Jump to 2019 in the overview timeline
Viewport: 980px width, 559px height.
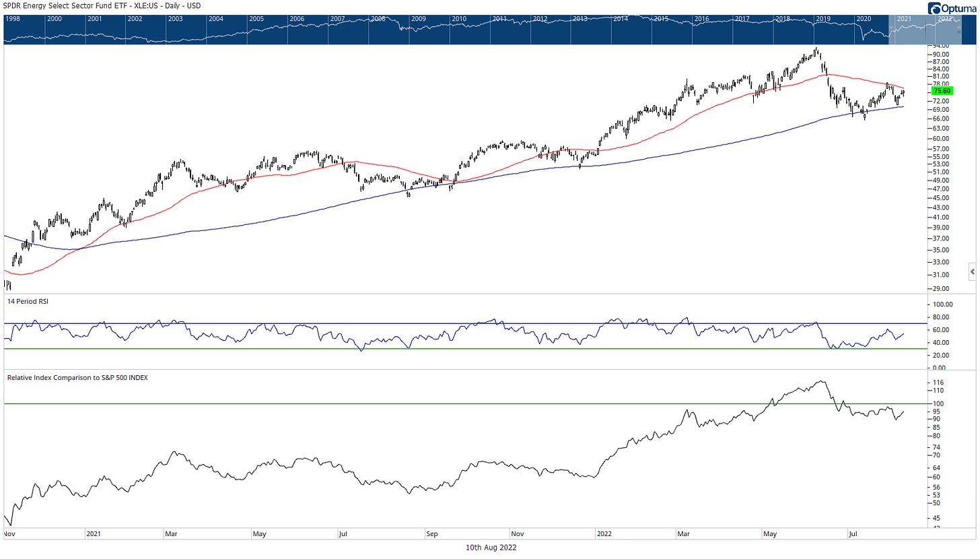(x=823, y=19)
